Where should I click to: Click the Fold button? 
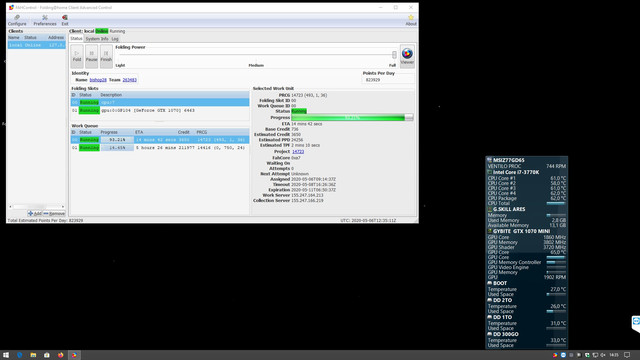77,56
